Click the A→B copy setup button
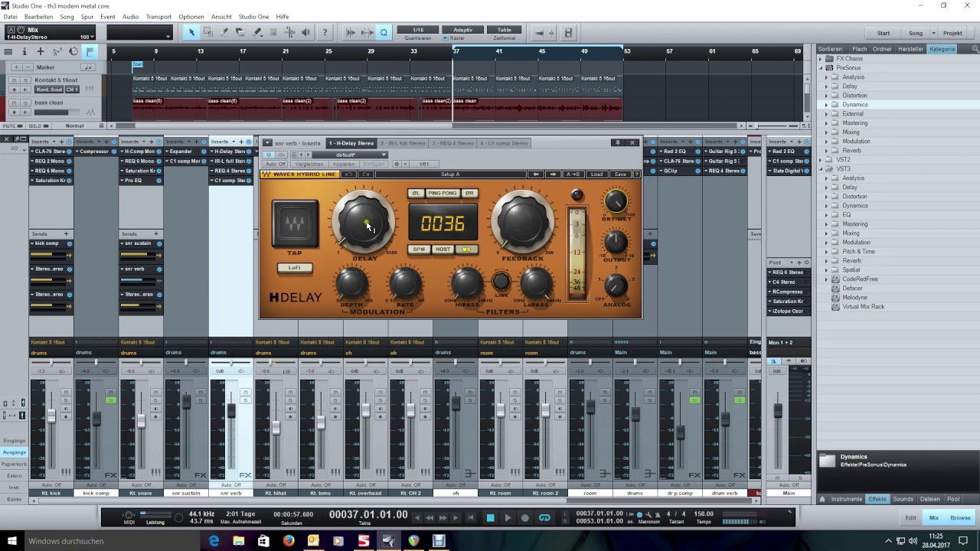 coord(573,174)
